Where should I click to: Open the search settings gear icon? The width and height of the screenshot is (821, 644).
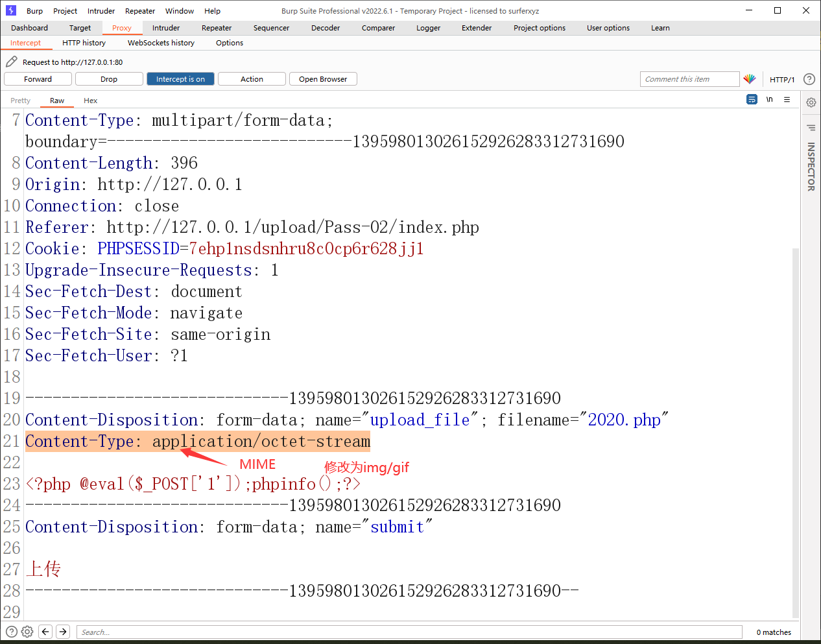click(x=27, y=632)
